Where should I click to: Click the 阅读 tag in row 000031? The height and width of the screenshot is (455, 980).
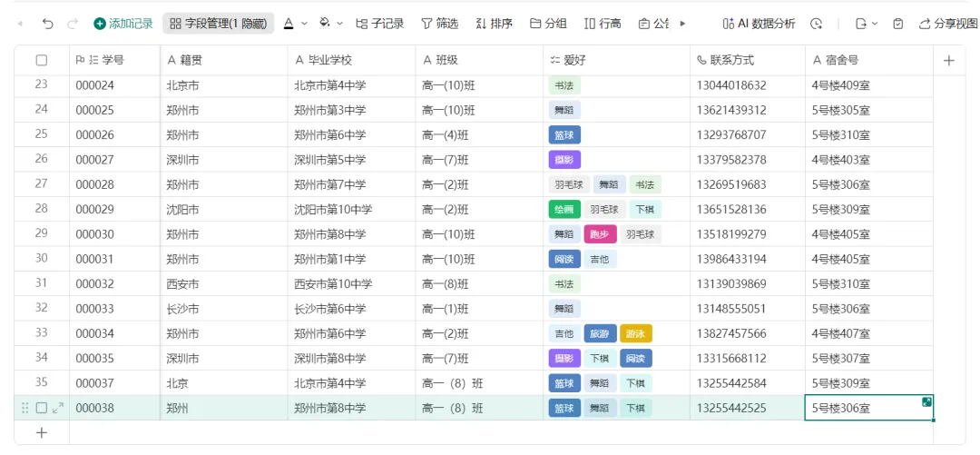pyautogui.click(x=564, y=259)
